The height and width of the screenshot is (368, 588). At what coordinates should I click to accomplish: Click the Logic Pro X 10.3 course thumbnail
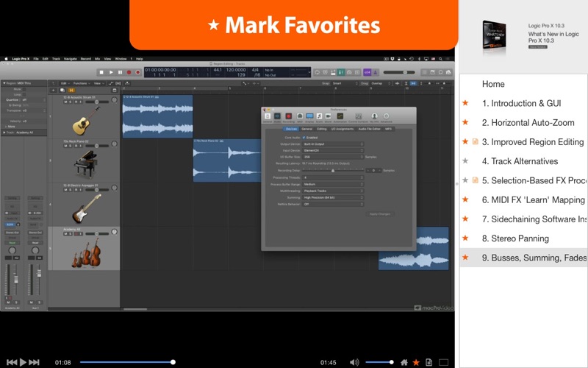click(494, 35)
